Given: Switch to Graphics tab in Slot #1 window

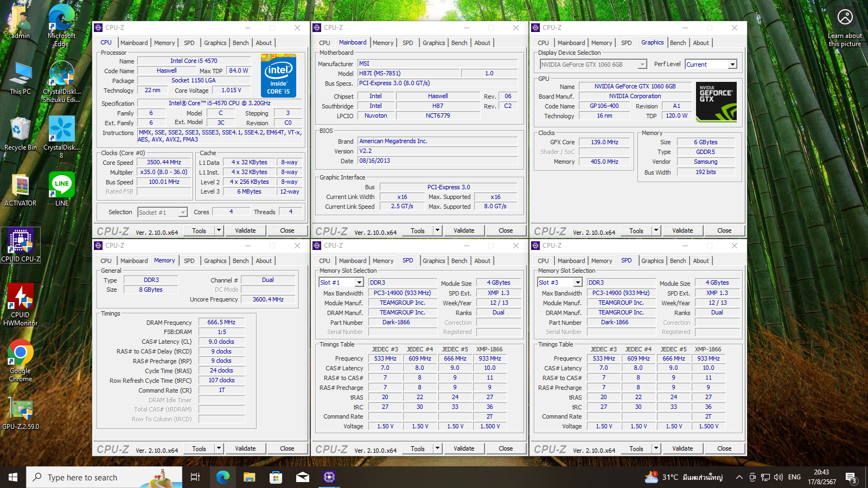Looking at the screenshot, I should point(433,261).
